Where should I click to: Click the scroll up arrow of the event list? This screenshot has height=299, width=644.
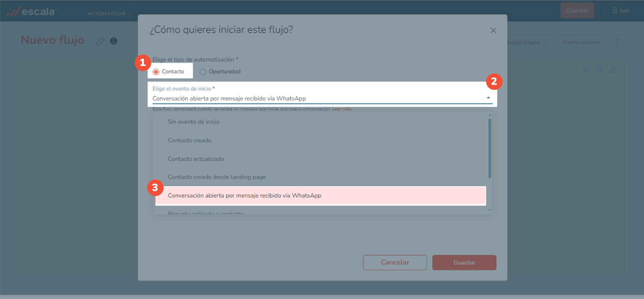click(x=490, y=115)
